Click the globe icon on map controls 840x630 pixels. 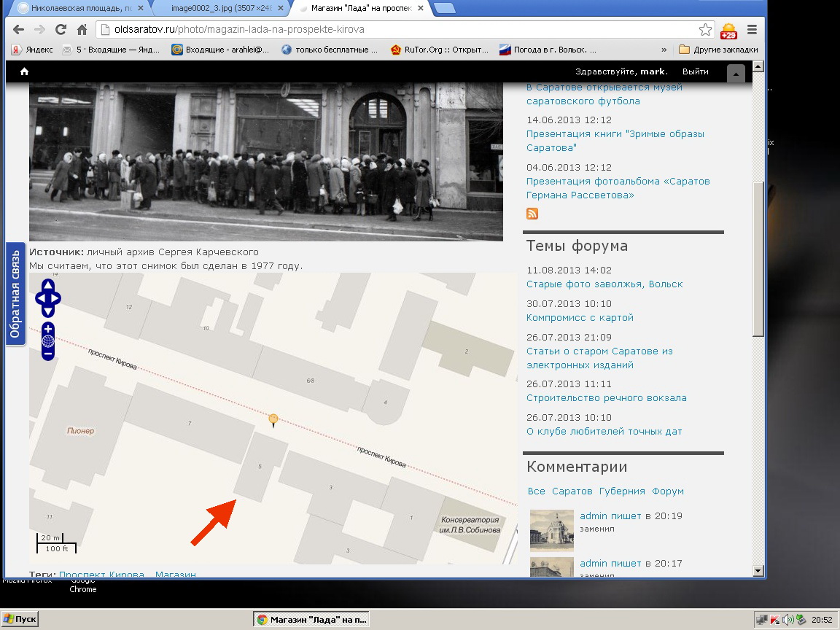coord(48,341)
